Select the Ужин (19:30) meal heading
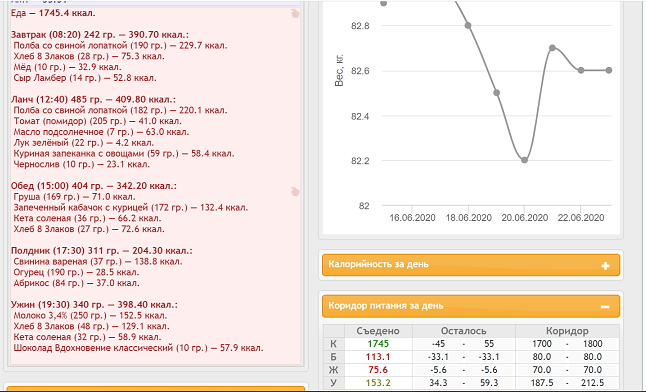This screenshot has width=646, height=392. coord(94,305)
